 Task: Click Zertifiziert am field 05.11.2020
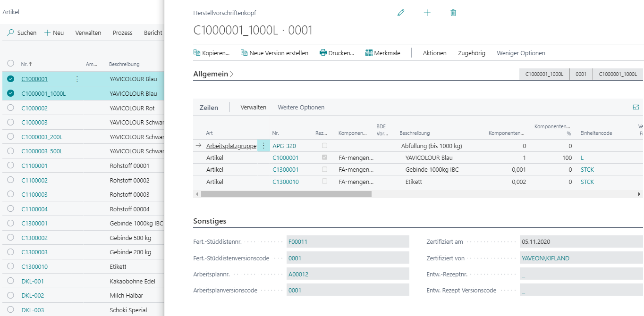click(582, 241)
